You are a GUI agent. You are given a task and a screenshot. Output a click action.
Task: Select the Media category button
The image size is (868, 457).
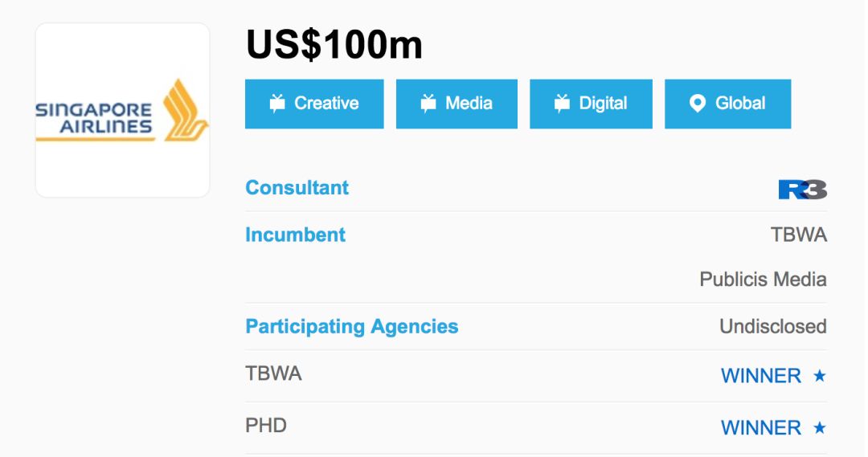(457, 104)
